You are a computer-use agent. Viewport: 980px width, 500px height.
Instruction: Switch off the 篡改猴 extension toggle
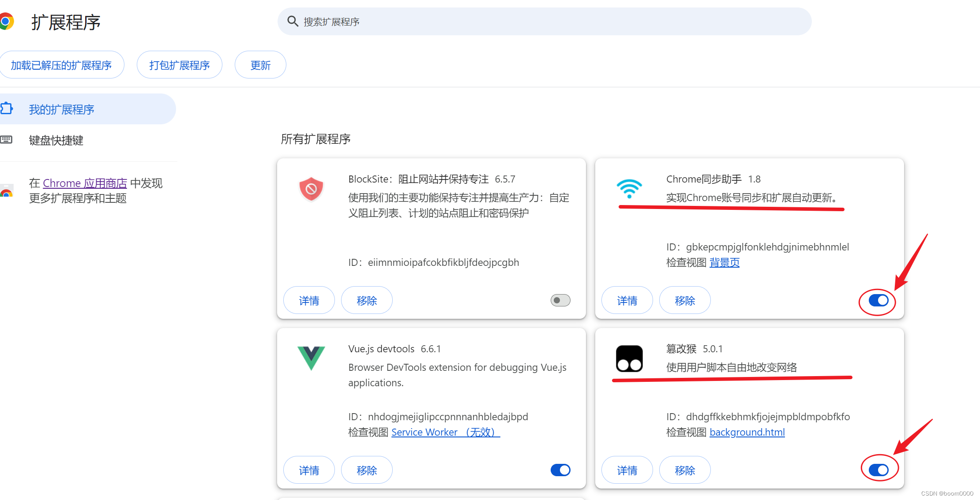(x=878, y=470)
